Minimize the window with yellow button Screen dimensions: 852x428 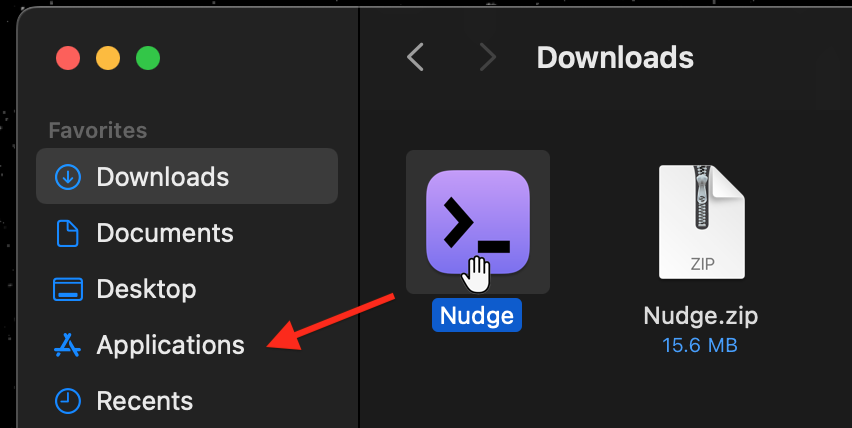108,58
